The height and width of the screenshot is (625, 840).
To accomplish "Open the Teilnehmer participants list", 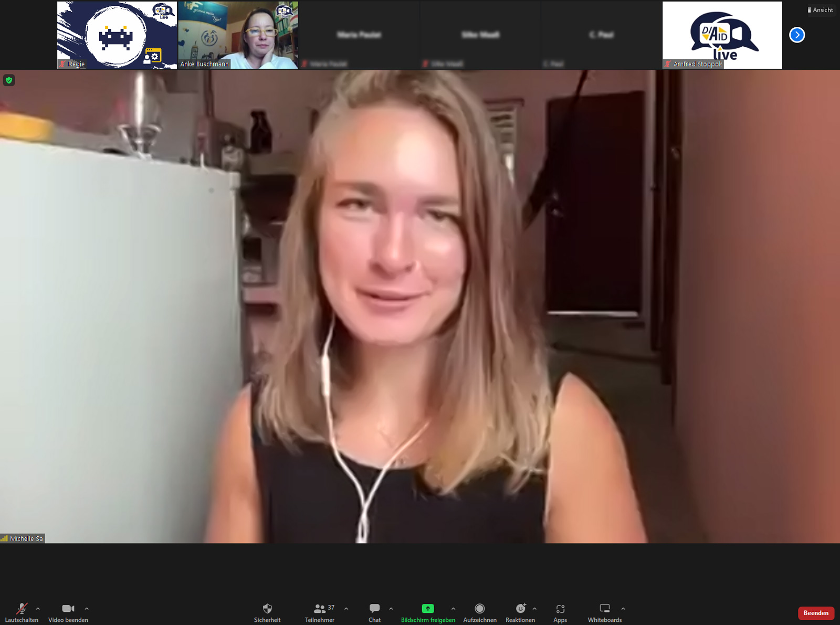I will [319, 609].
